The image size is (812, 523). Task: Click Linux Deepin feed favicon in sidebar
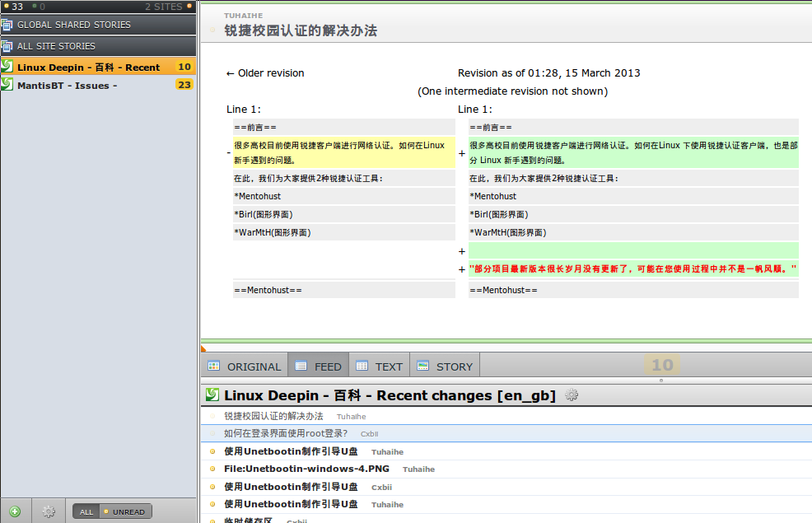click(x=7, y=66)
